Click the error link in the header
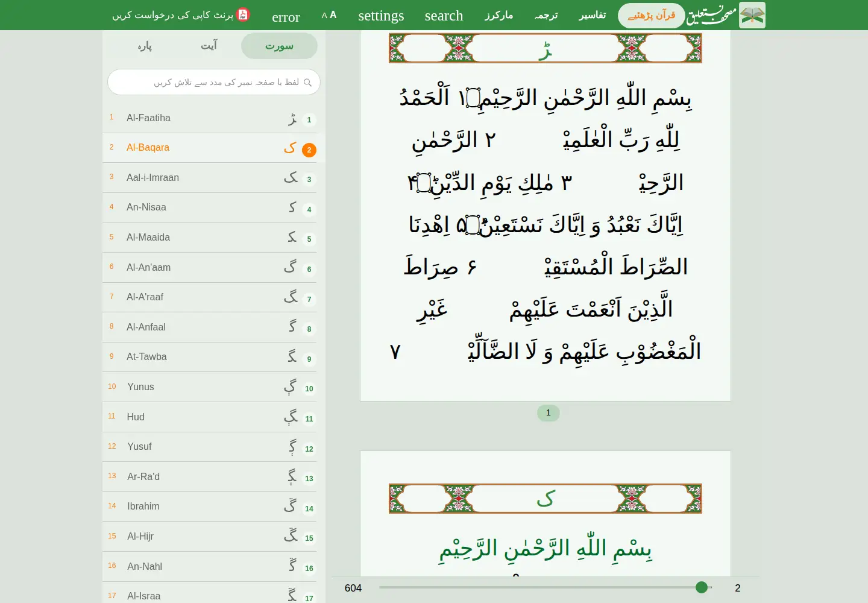The height and width of the screenshot is (603, 868). (x=286, y=17)
